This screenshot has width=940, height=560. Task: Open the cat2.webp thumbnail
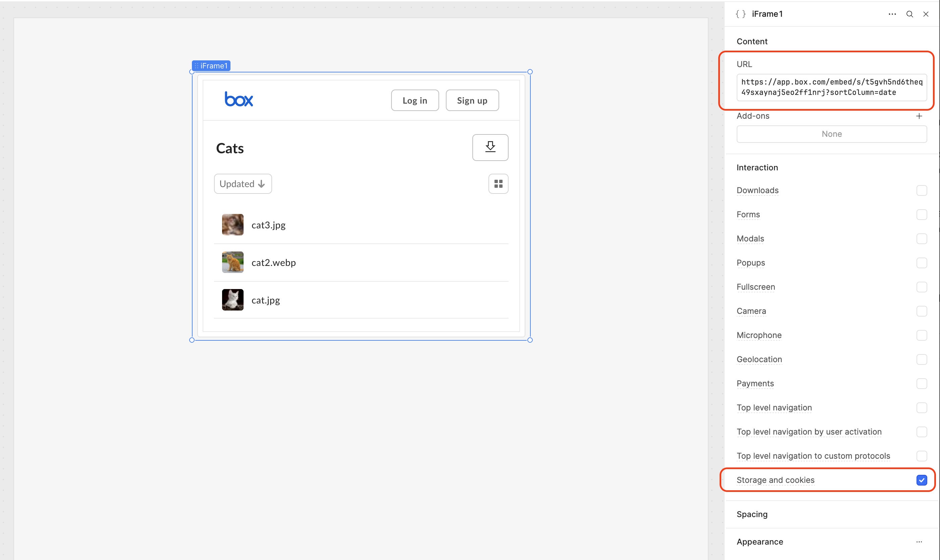(x=232, y=262)
